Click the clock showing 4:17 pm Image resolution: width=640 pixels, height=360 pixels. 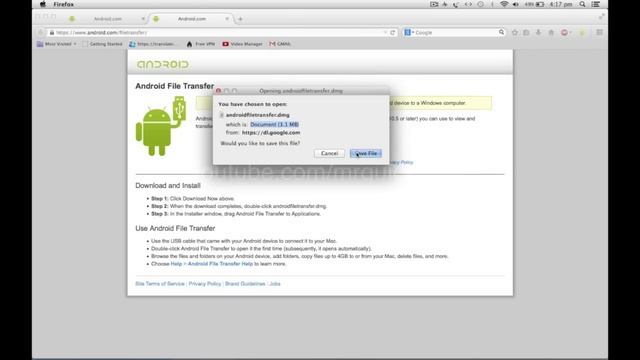click(x=561, y=4)
